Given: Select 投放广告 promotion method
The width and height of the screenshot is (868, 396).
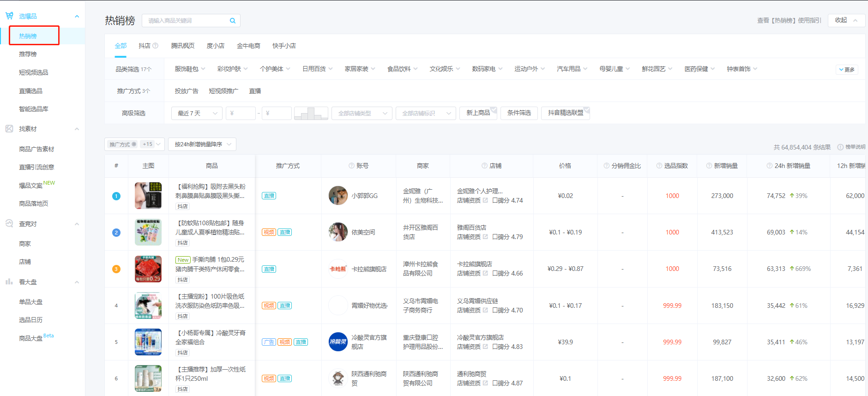Looking at the screenshot, I should [x=187, y=91].
